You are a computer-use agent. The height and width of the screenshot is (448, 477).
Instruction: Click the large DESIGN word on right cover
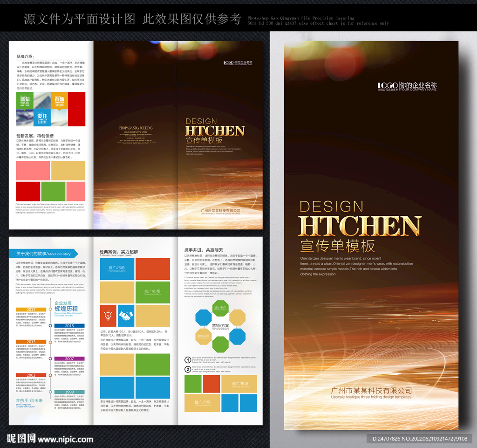[x=332, y=207]
